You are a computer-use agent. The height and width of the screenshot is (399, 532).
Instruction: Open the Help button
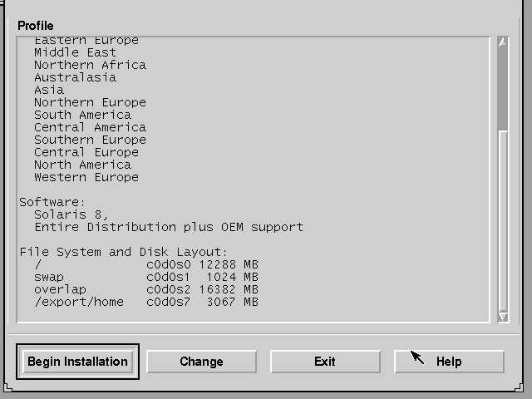coord(449,362)
